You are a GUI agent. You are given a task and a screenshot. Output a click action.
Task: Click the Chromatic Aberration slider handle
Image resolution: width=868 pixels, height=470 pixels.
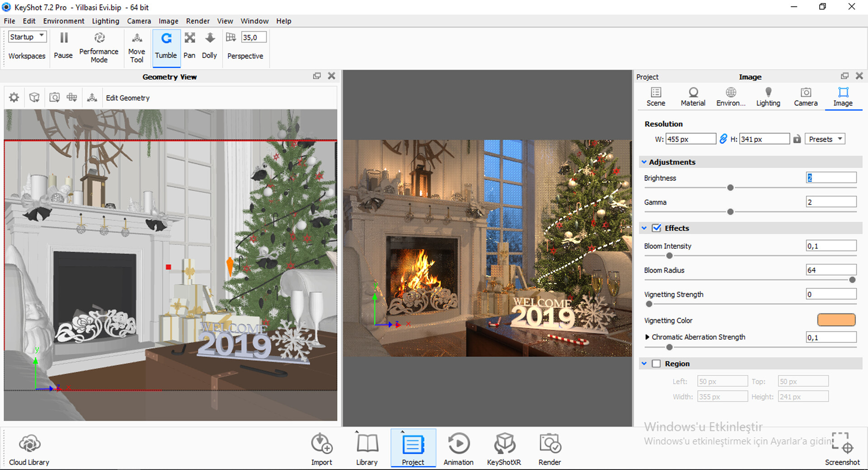pos(670,347)
